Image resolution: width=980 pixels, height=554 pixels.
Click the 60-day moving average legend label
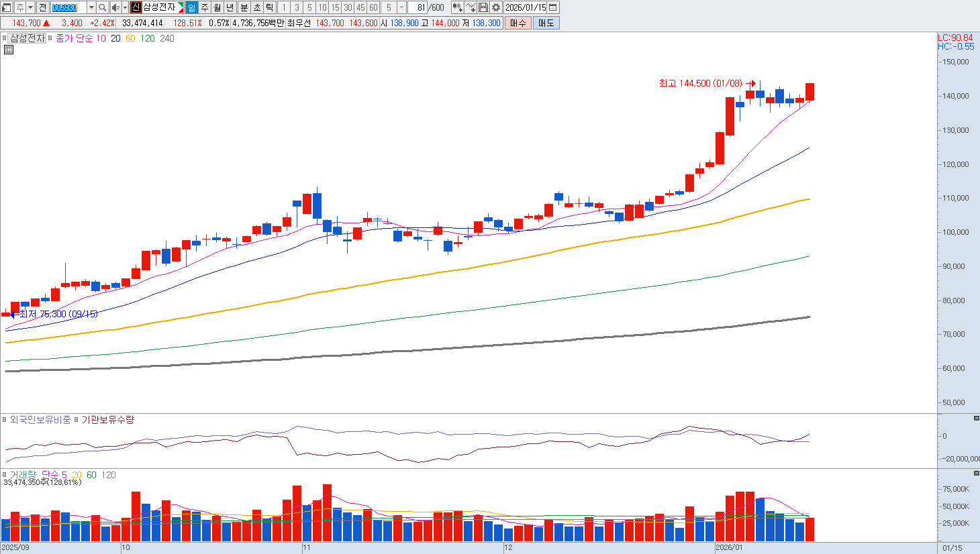pos(130,38)
